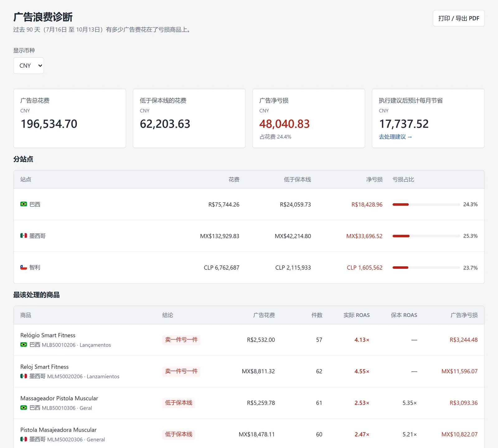
Task: Follow the 去处理建议 link
Action: pos(395,137)
